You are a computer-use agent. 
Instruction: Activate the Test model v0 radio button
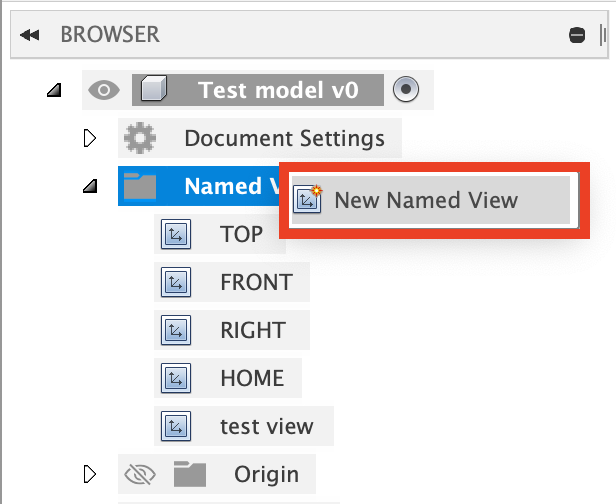pos(405,90)
